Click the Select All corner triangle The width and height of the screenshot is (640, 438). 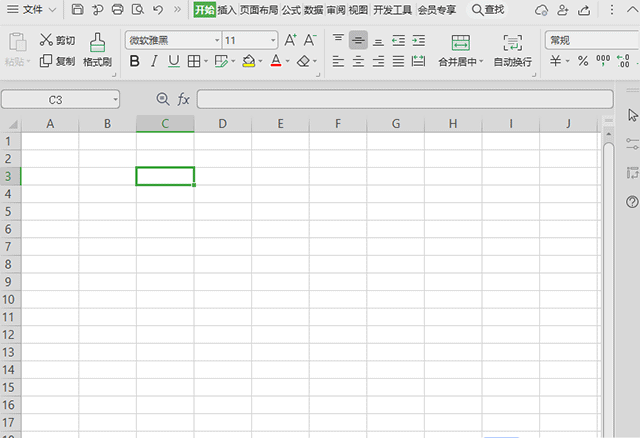pos(11,124)
